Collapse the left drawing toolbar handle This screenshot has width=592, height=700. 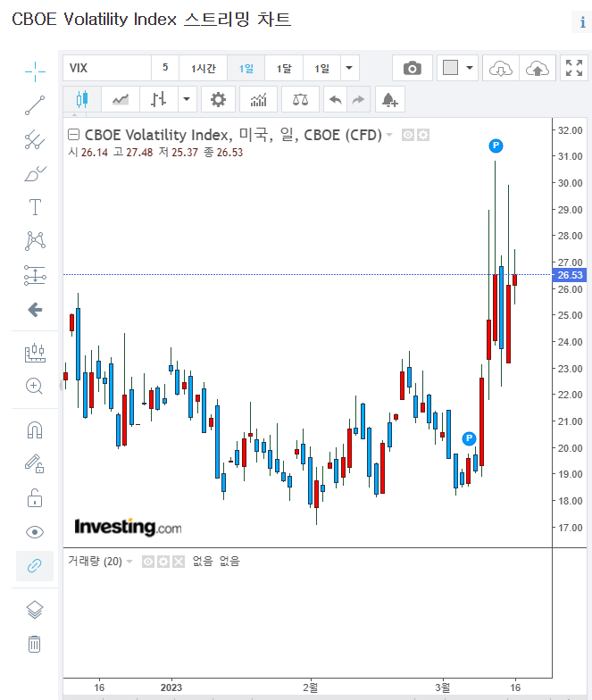pos(61,386)
